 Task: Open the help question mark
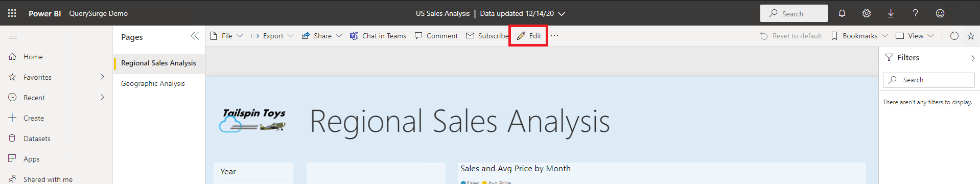(x=915, y=13)
